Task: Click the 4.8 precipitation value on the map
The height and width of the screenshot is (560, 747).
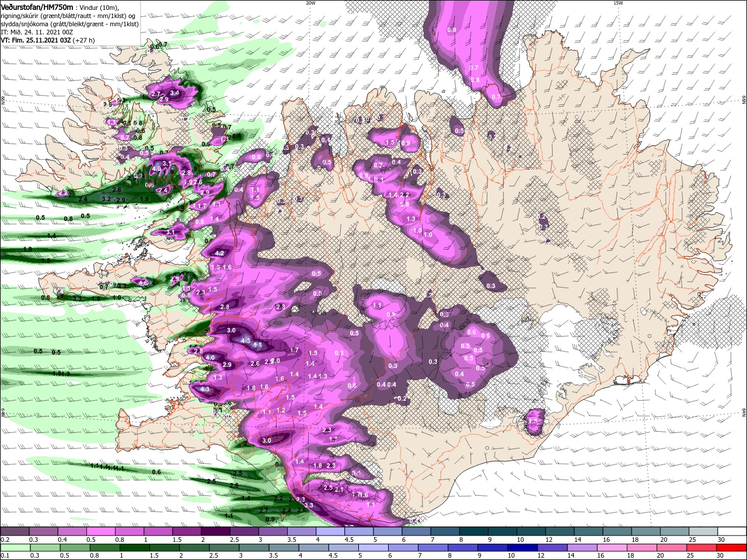Action: [257, 345]
